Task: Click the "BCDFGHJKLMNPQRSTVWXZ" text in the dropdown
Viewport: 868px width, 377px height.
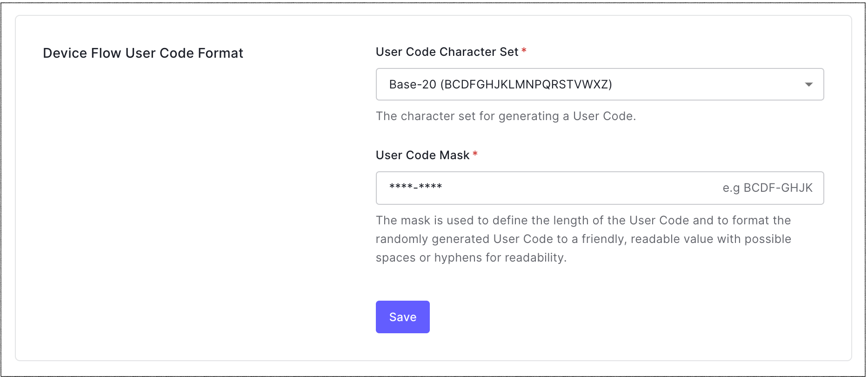Action: 526,84
